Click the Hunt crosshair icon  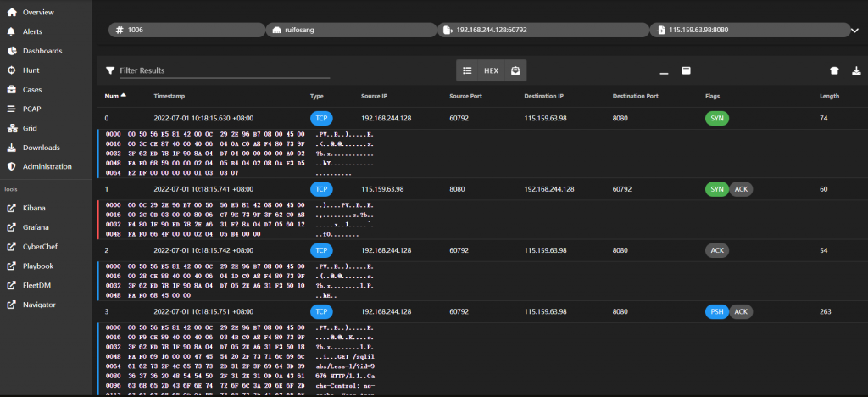[12, 70]
